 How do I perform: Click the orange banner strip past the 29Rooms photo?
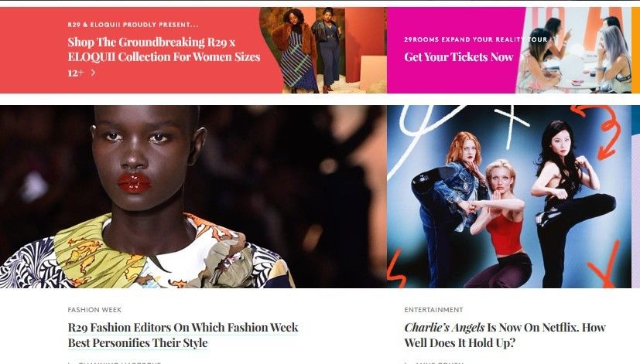pos(636,50)
